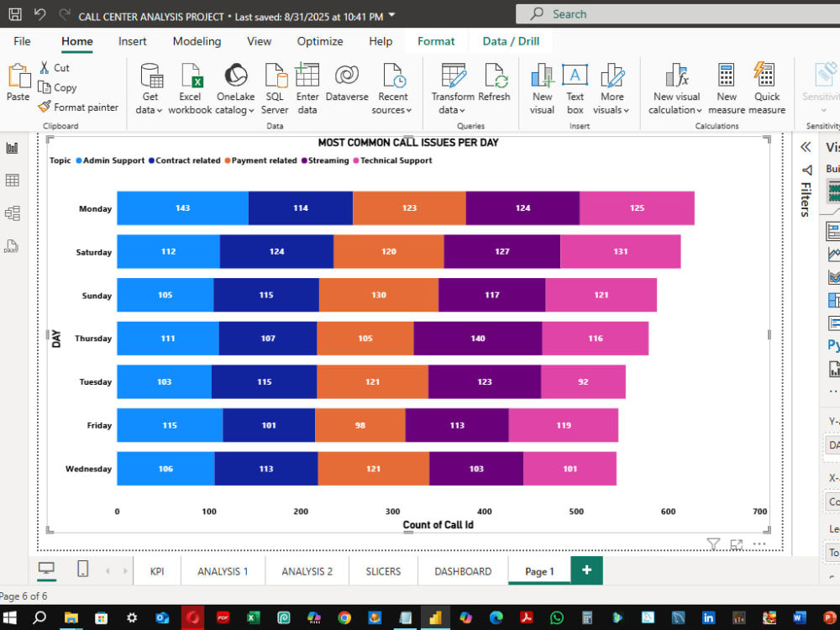
Task: Connect to SQL Server
Action: (x=275, y=88)
